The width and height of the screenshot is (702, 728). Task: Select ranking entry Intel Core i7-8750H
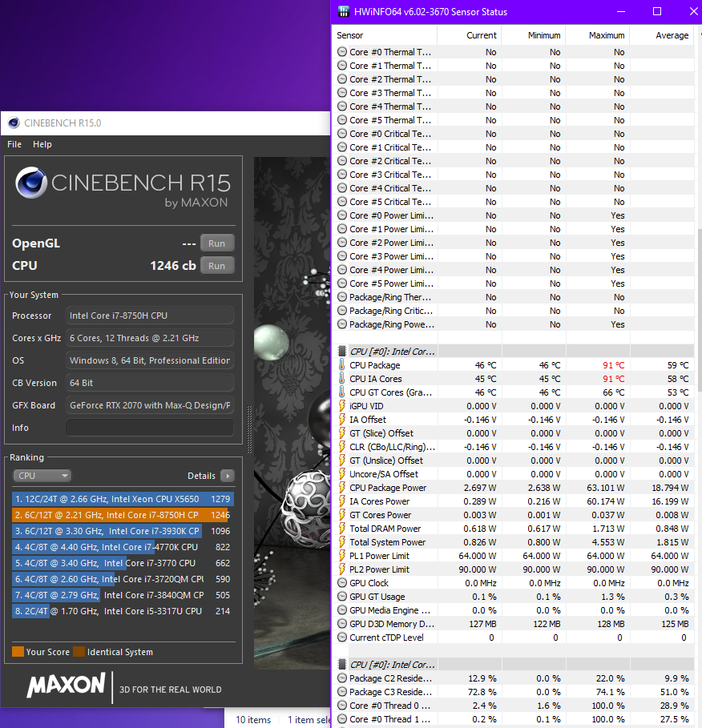coord(123,515)
